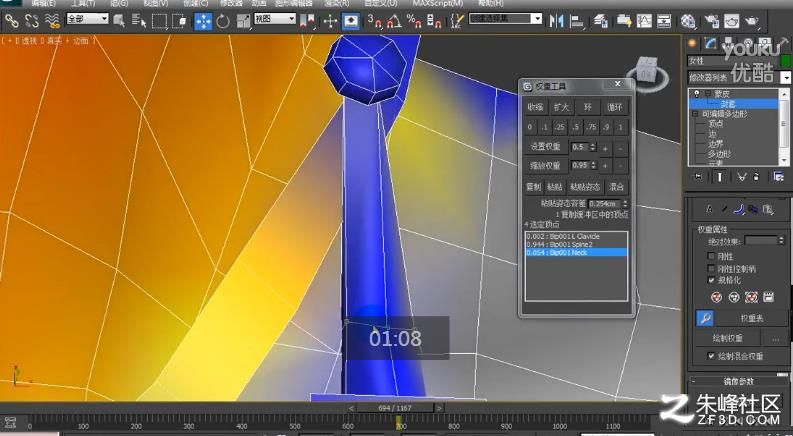Click Remove Modifier from Stack icon
This screenshot has width=793, height=436.
pyautogui.click(x=757, y=177)
